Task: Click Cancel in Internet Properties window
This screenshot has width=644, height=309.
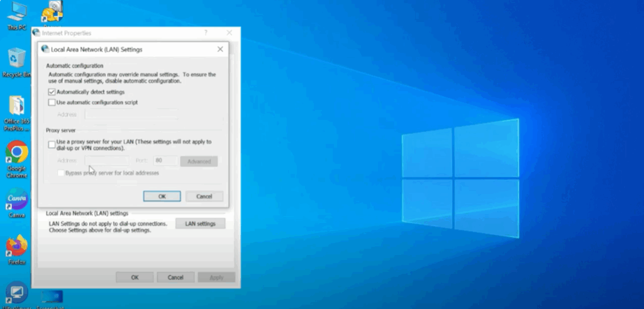Action: tap(175, 278)
